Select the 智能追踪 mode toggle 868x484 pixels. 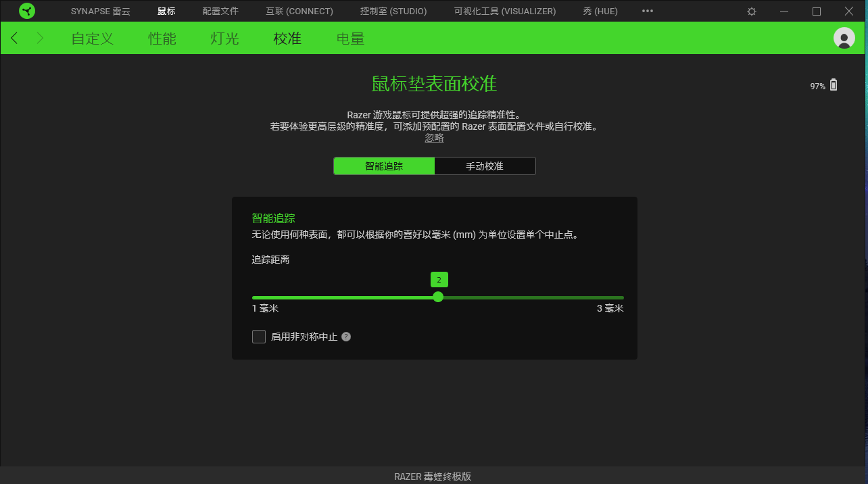pyautogui.click(x=384, y=166)
